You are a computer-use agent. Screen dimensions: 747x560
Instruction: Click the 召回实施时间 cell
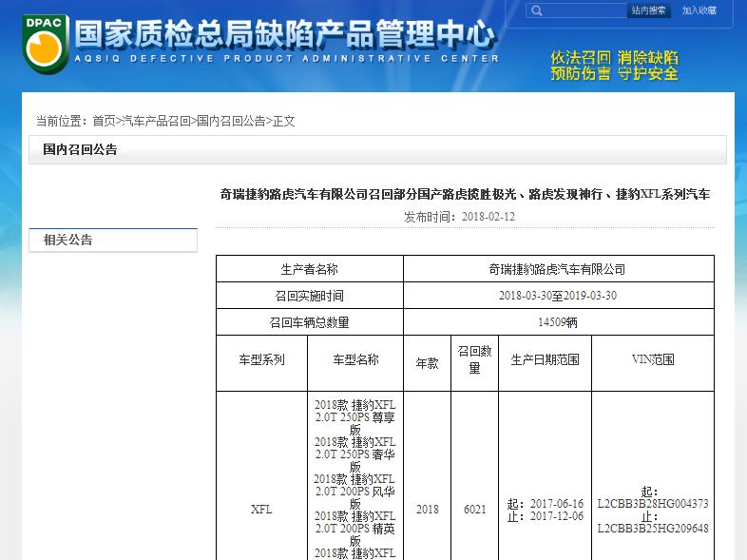pyautogui.click(x=310, y=296)
